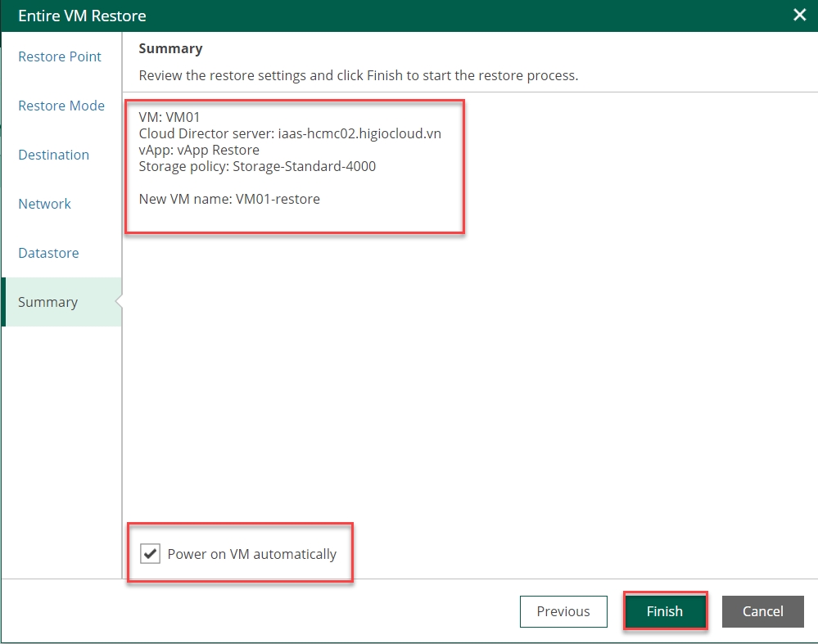Close the Entire VM Restore dialog
Viewport: 818px width, 644px height.
pyautogui.click(x=799, y=15)
